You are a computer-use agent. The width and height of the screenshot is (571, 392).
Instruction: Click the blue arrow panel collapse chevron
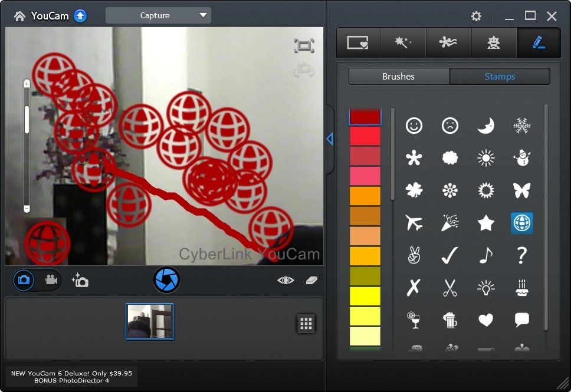pos(330,139)
